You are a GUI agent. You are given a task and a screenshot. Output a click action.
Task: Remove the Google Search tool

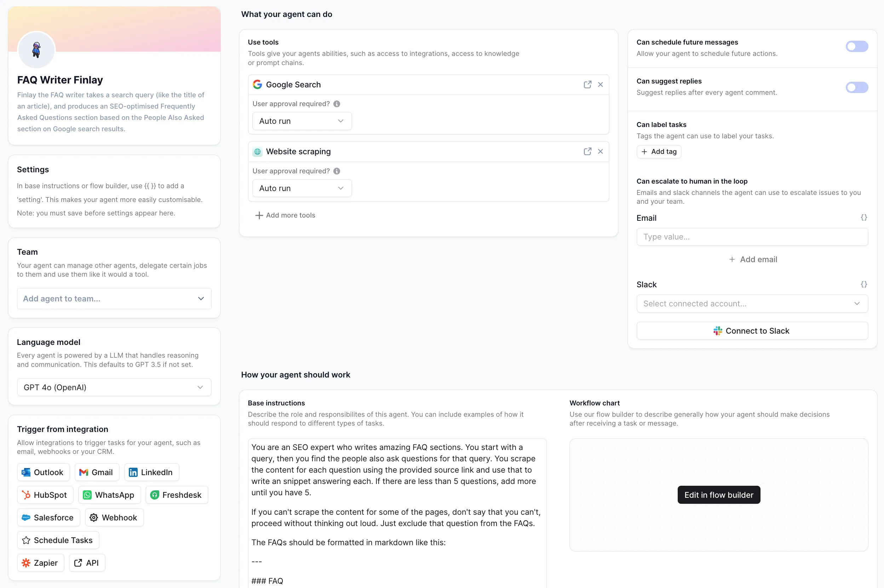click(601, 84)
